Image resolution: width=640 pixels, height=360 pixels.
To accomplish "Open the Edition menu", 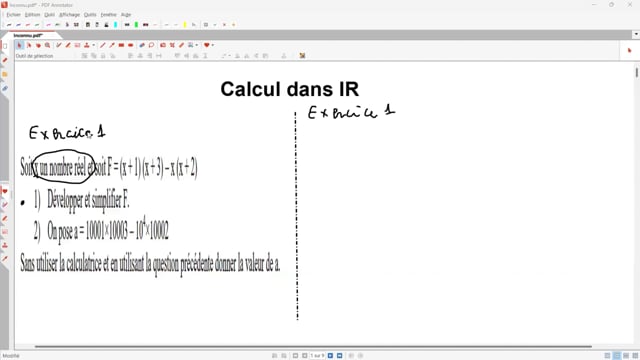I will [x=32, y=15].
